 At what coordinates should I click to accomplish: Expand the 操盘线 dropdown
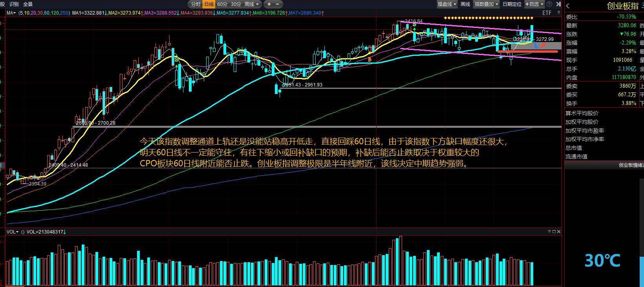point(447,4)
